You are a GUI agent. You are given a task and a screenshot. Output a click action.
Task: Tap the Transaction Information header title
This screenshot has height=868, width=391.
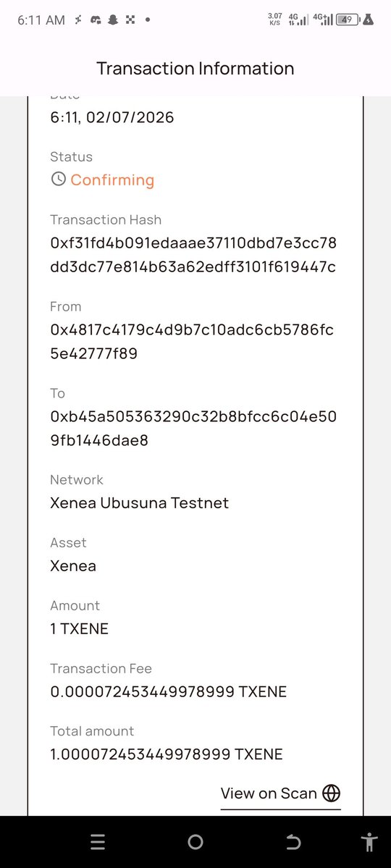tap(195, 69)
